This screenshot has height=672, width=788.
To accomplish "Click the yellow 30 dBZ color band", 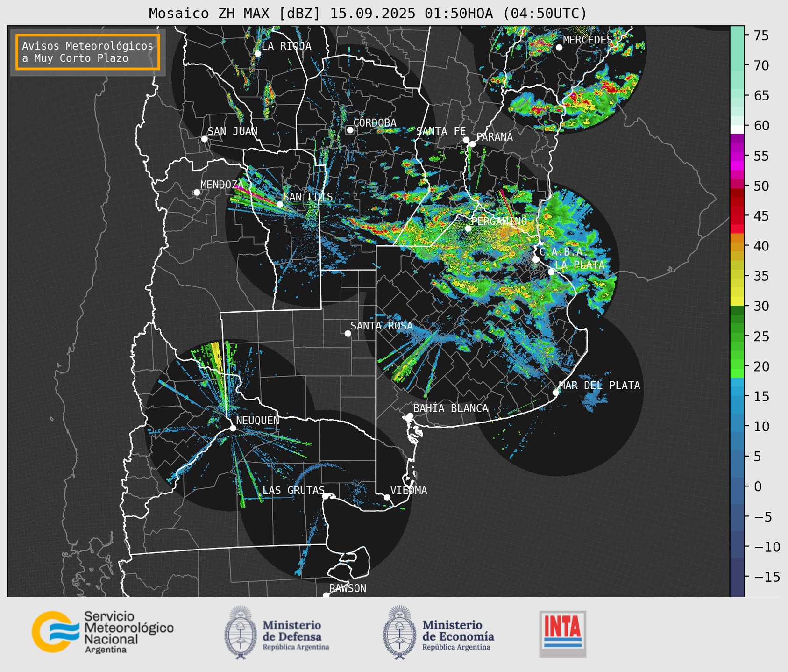I will (x=737, y=301).
